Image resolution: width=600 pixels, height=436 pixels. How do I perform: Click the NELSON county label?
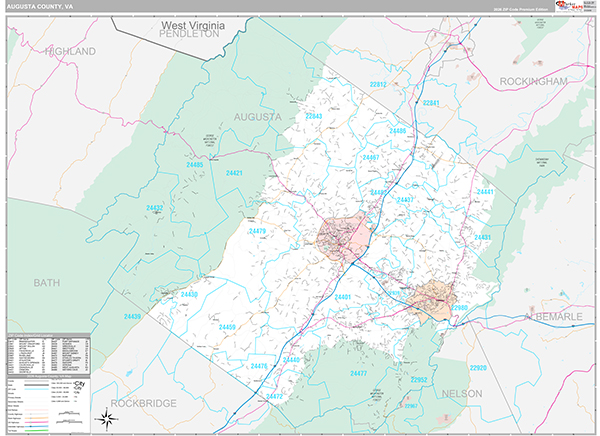click(x=461, y=394)
